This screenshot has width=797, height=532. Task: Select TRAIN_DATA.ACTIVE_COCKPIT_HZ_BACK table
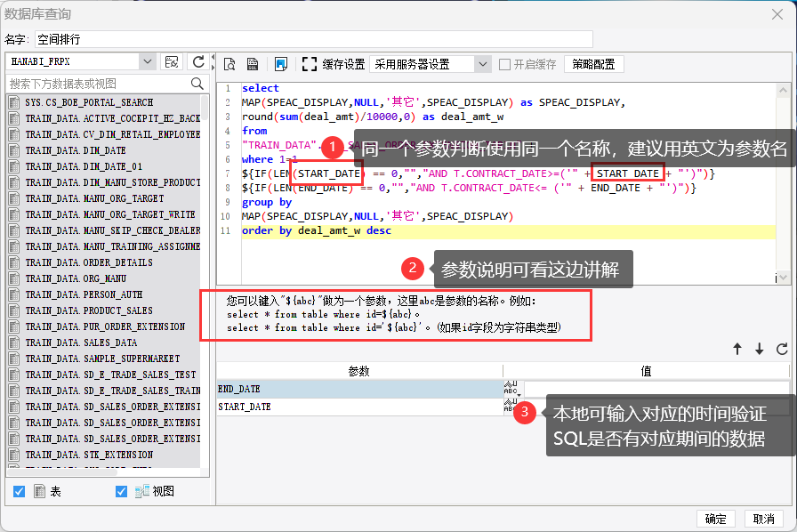113,118
